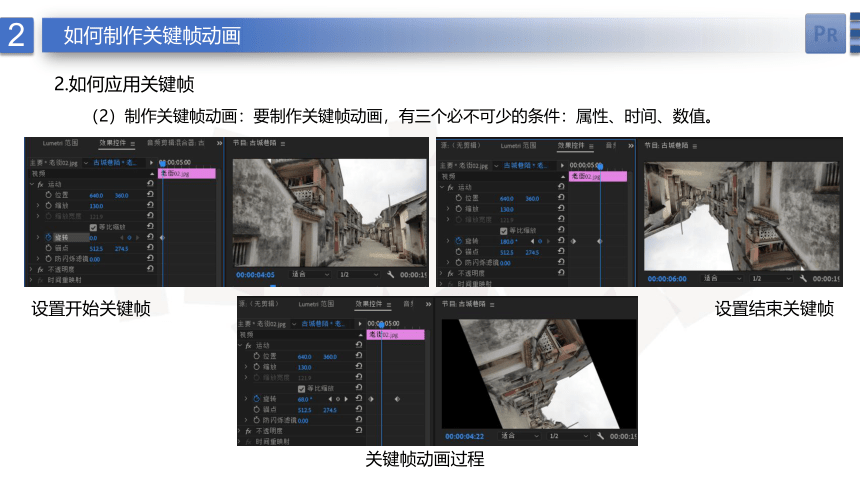The width and height of the screenshot is (860, 484).
Task: Open 1/2 resolution dropdown in end keyframe screenshot
Action: pos(771,278)
